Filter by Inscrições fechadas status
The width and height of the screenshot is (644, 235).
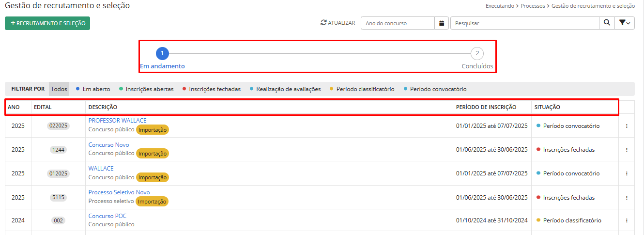215,89
